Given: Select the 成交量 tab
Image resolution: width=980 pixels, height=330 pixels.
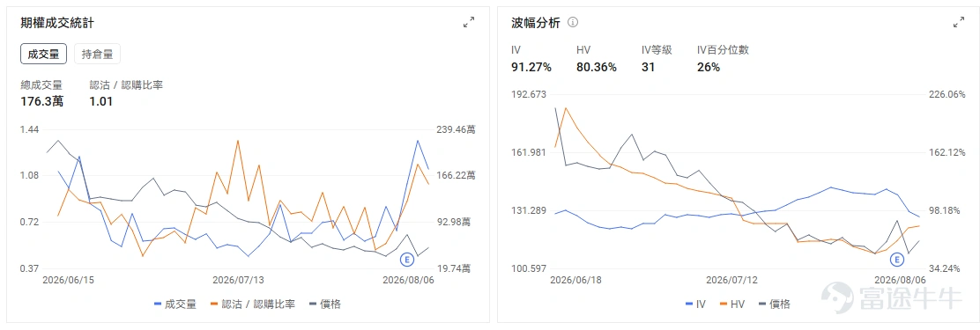Looking at the screenshot, I should tap(43, 54).
